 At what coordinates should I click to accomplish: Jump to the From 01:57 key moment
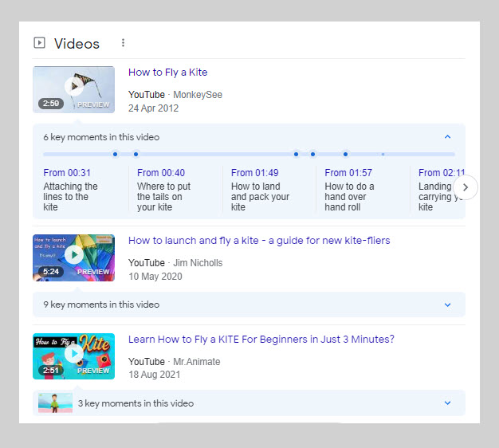(348, 173)
